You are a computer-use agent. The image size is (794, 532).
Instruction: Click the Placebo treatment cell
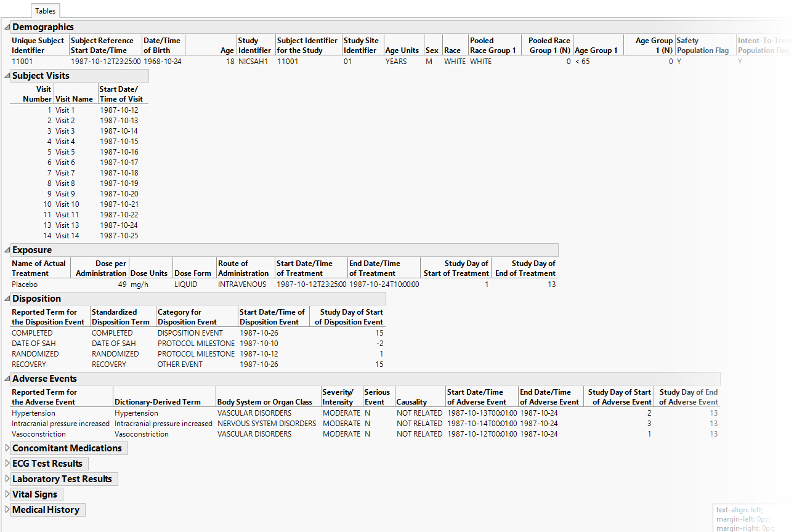25,284
